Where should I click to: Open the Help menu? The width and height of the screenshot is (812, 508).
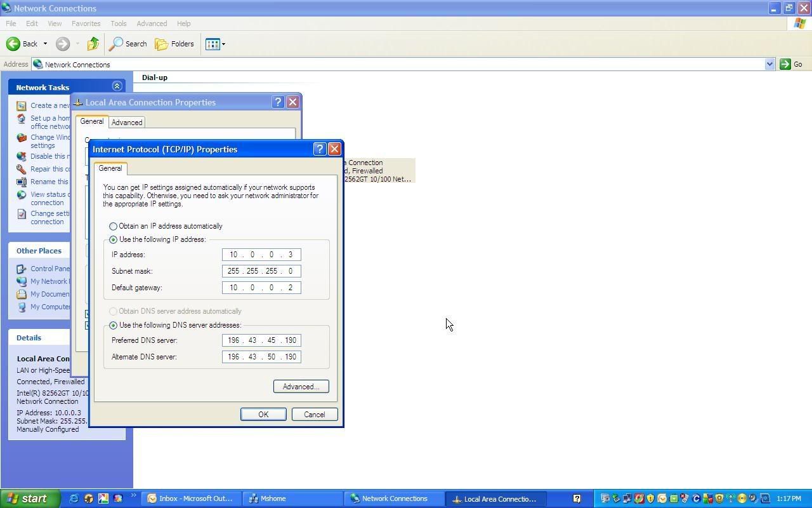(x=183, y=23)
